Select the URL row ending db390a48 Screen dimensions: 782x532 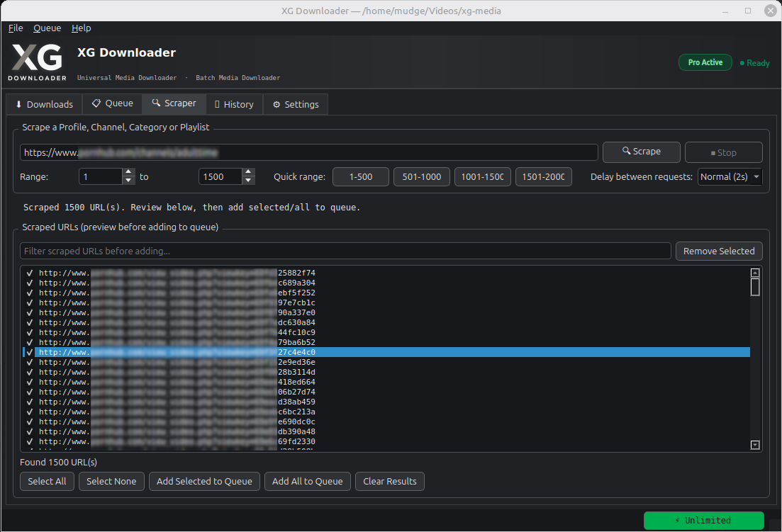(x=386, y=431)
